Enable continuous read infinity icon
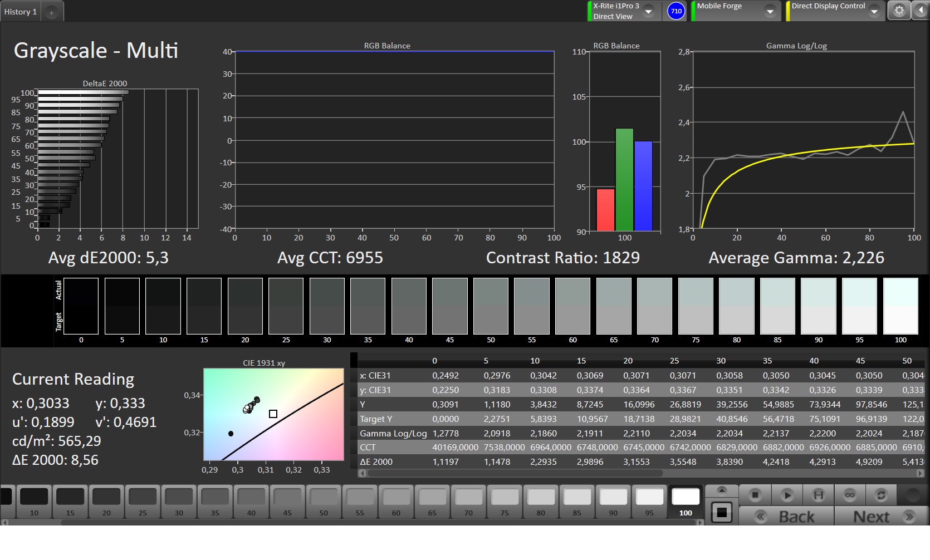930x560 pixels. [x=850, y=495]
